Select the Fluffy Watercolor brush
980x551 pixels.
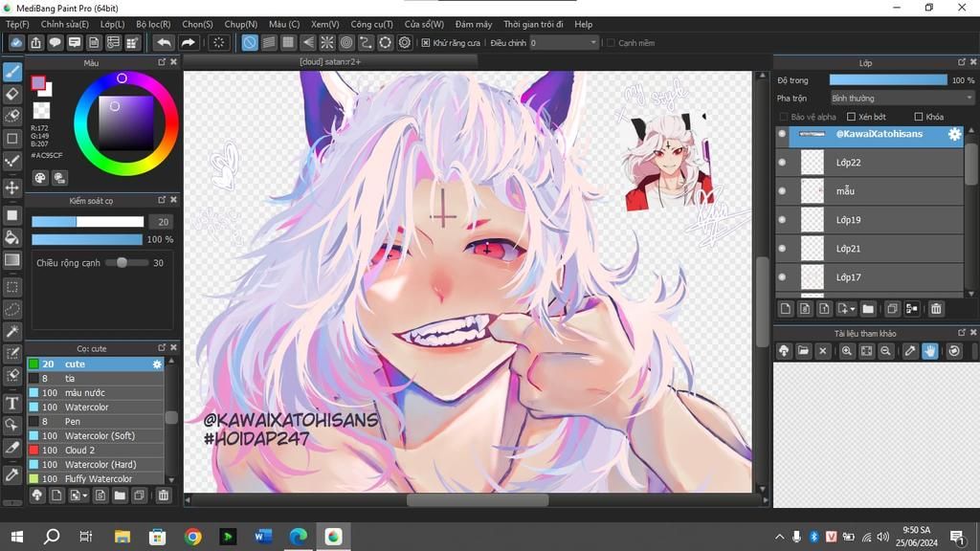coord(96,479)
